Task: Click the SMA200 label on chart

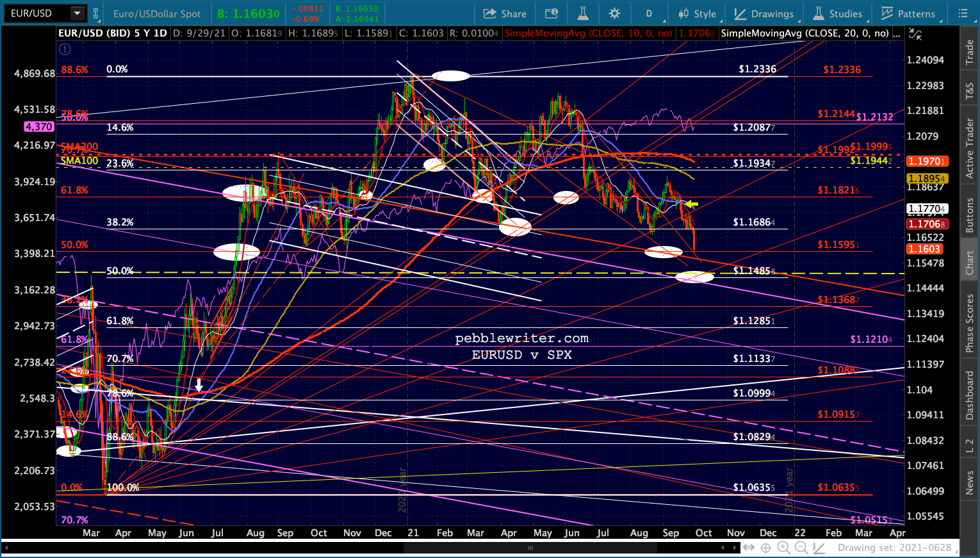Action: [x=79, y=147]
